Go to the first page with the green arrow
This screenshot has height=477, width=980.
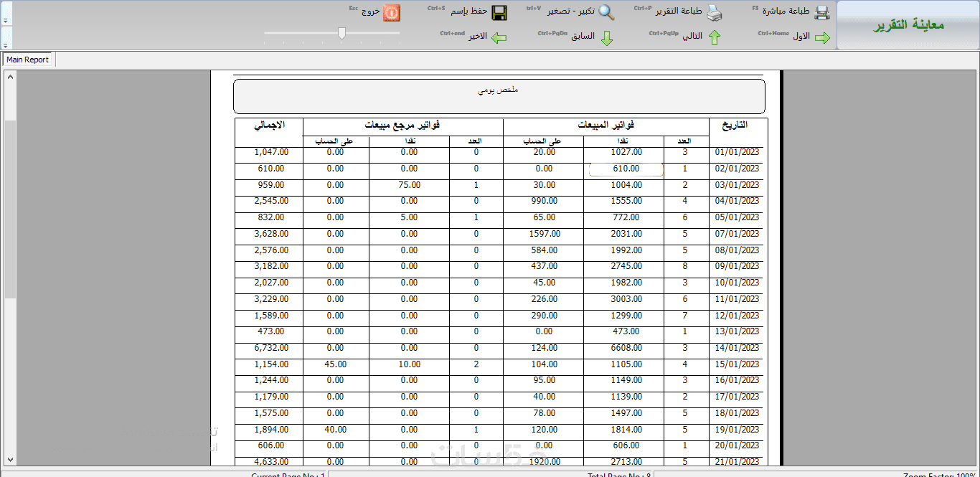pos(822,37)
